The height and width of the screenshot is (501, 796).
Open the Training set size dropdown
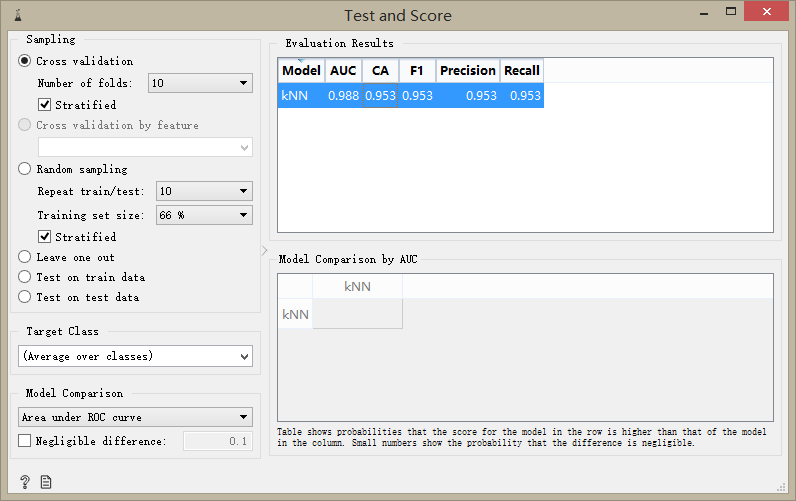[204, 215]
